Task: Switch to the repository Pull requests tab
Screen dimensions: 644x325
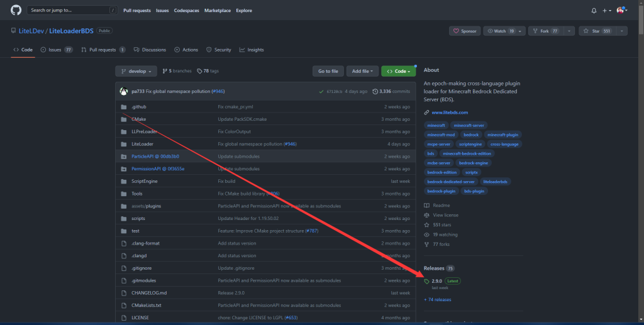Action: pos(103,50)
